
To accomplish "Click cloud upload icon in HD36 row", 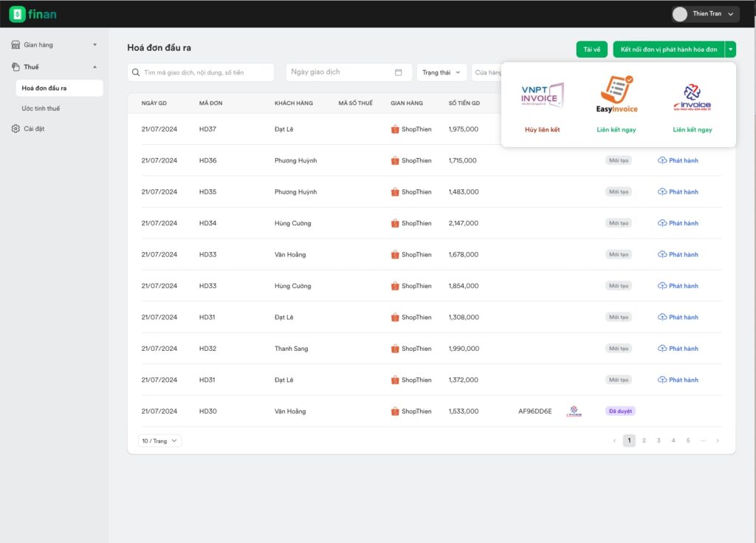I will (662, 160).
